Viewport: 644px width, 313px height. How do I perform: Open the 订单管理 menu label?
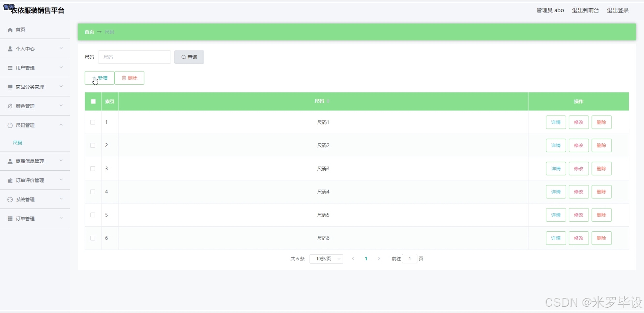point(25,219)
